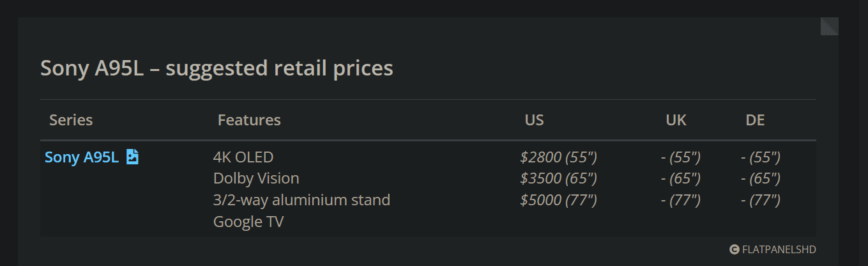The height and width of the screenshot is (266, 868).
Task: Click the image icon beside Sony A95L
Action: tap(132, 157)
